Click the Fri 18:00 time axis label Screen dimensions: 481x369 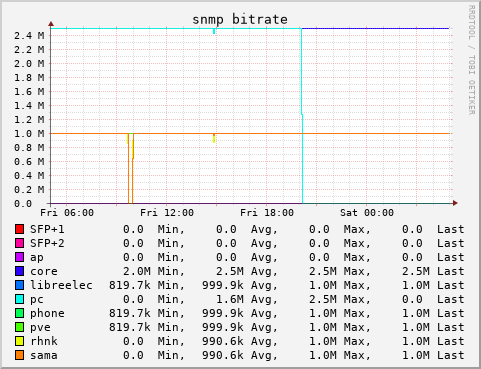pos(267,213)
